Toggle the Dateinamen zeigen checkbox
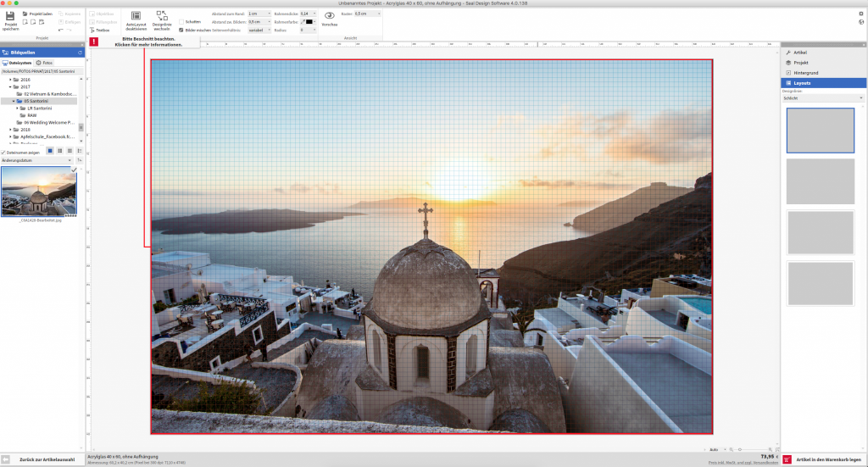The image size is (868, 467). 4,152
